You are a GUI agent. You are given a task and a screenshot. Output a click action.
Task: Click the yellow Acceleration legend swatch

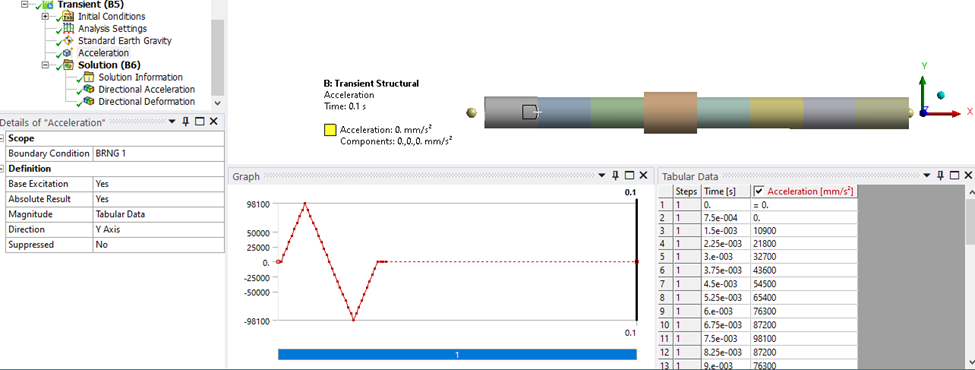(330, 131)
